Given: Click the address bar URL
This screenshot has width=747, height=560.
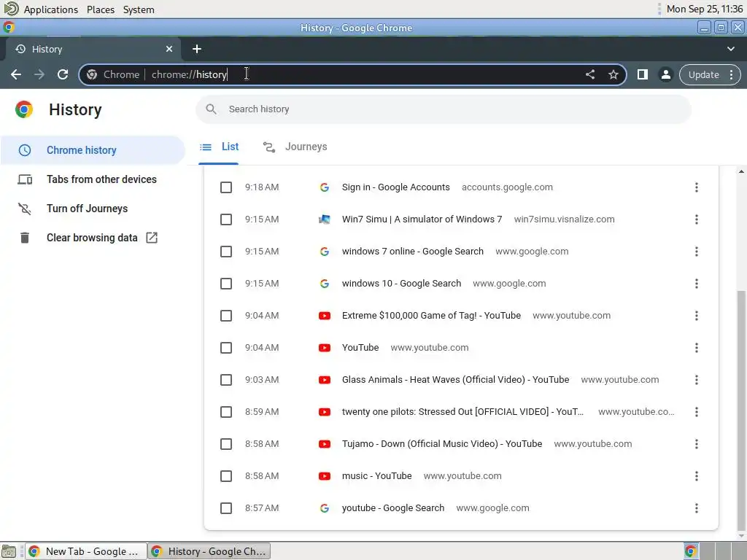Looking at the screenshot, I should [x=189, y=75].
